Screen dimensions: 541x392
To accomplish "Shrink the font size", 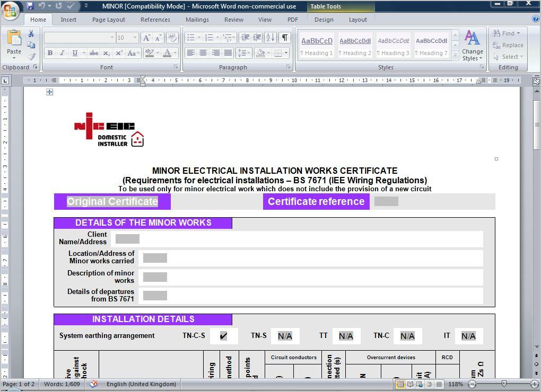I will 158,38.
